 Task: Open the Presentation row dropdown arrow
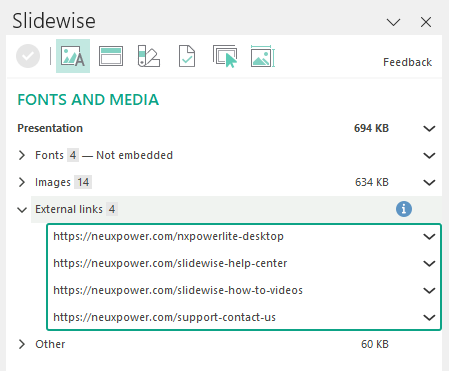(x=429, y=129)
